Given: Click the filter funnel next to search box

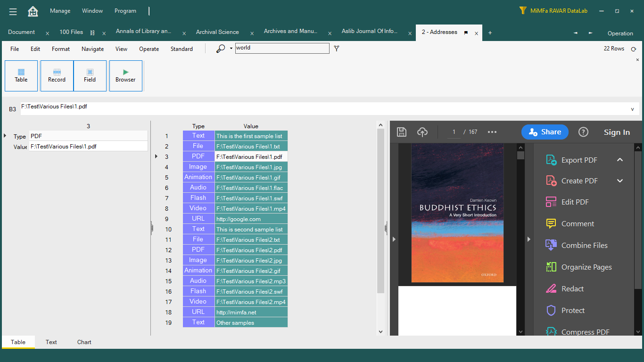Looking at the screenshot, I should (x=337, y=49).
